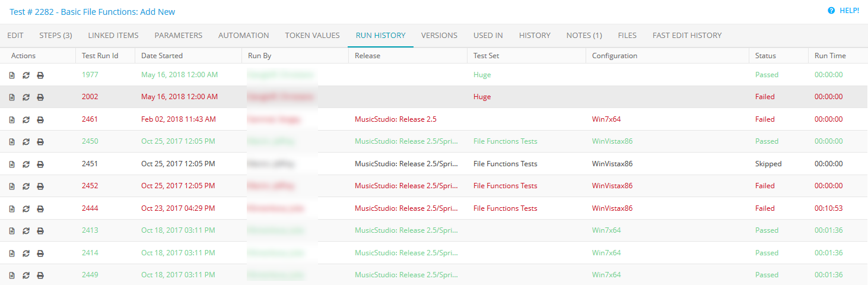Image resolution: width=868 pixels, height=285 pixels.
Task: Open test run id 1977 link
Action: (90, 75)
